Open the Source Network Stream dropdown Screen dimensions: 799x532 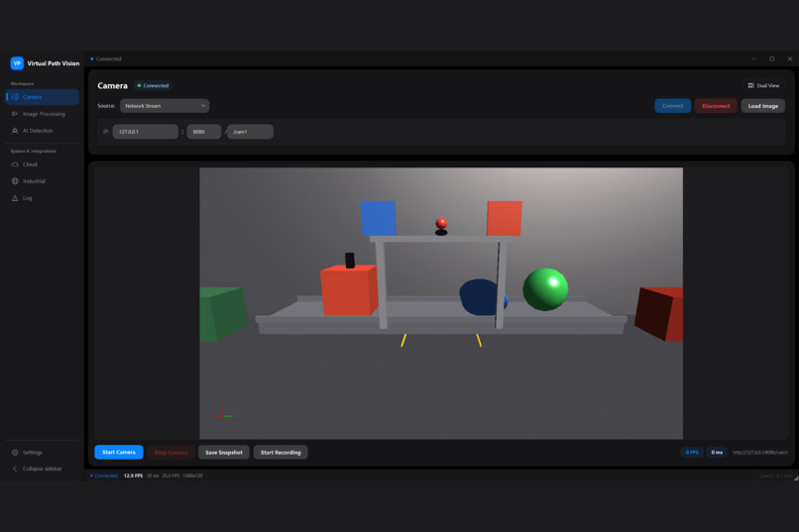[x=165, y=106]
